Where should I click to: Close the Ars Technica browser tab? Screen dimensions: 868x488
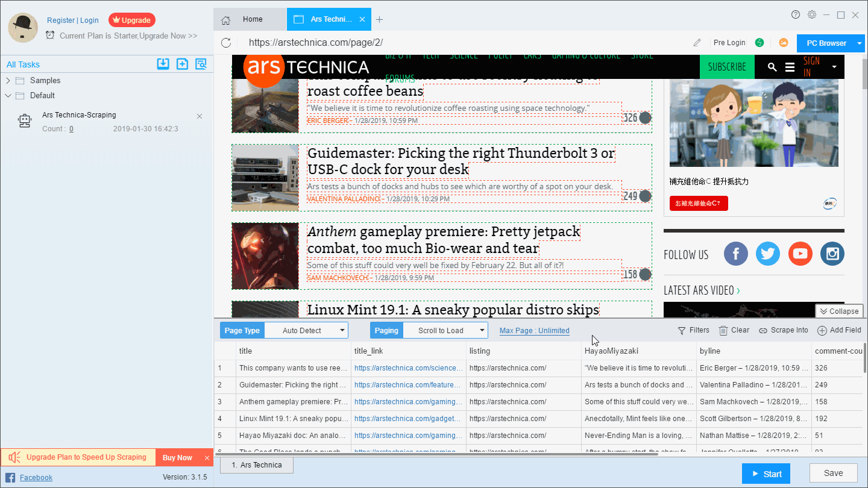tap(362, 19)
